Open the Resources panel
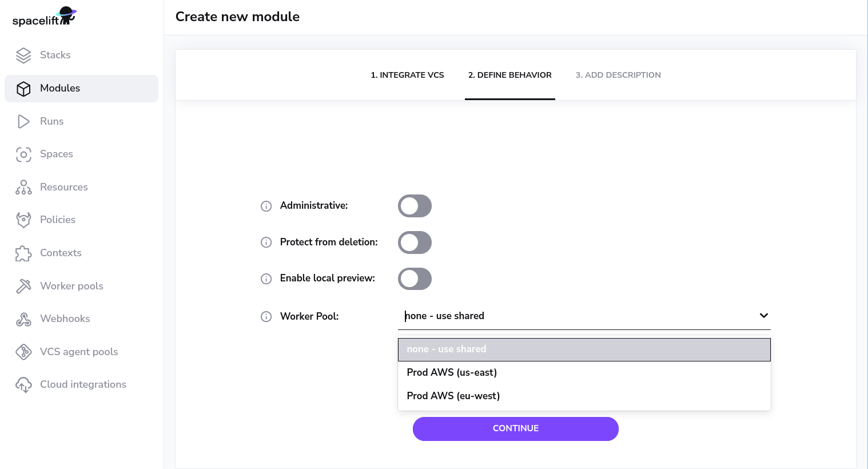This screenshot has width=868, height=469. tap(63, 187)
